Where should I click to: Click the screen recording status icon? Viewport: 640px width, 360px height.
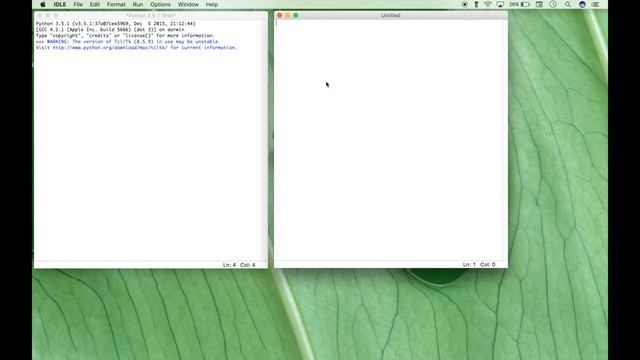[464, 4]
